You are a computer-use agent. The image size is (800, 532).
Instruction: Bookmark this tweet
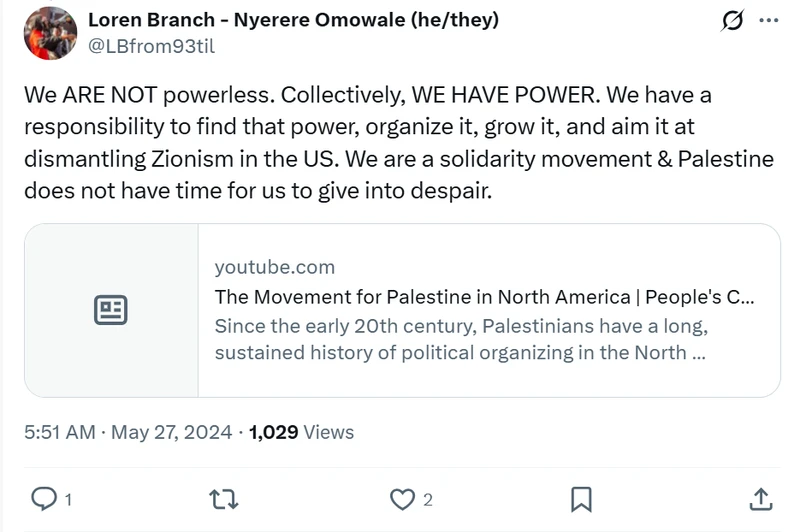pyautogui.click(x=581, y=499)
